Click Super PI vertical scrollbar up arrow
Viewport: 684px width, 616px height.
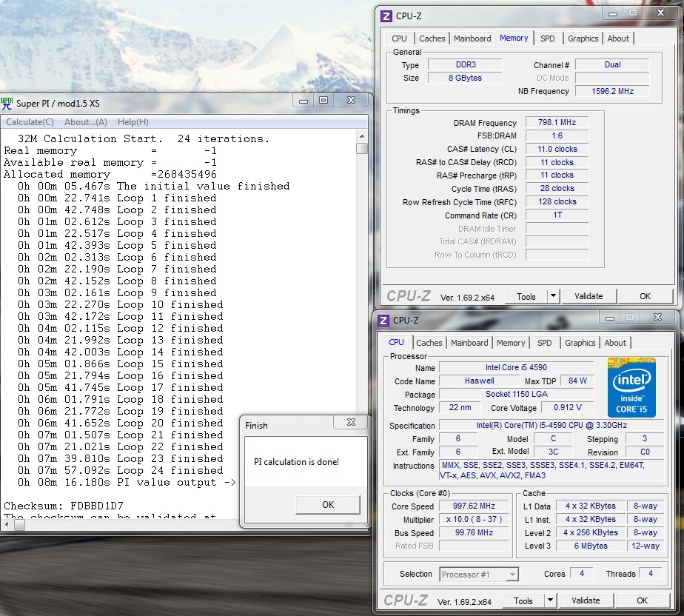pos(362,136)
